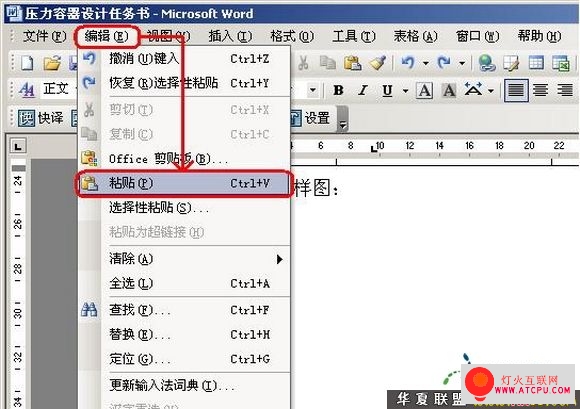Viewport: 580px width, 409px height.
Task: Click the Open folder toolbar icon
Action: pyautogui.click(x=52, y=63)
